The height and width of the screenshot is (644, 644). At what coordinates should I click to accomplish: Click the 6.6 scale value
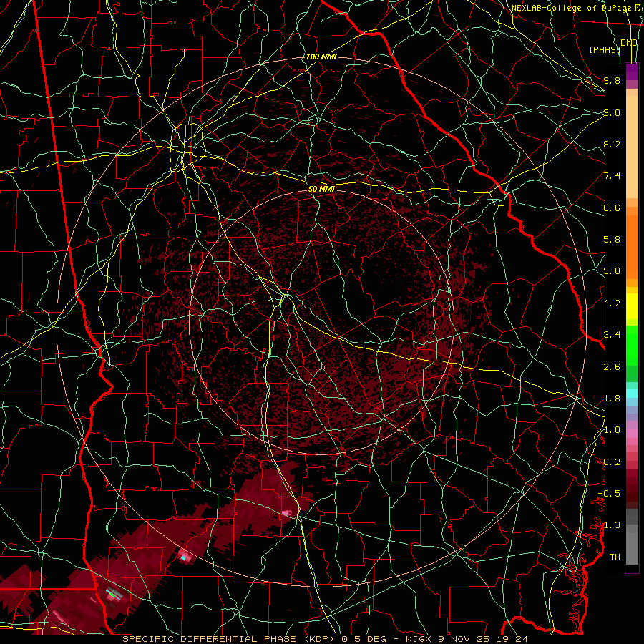pyautogui.click(x=612, y=208)
